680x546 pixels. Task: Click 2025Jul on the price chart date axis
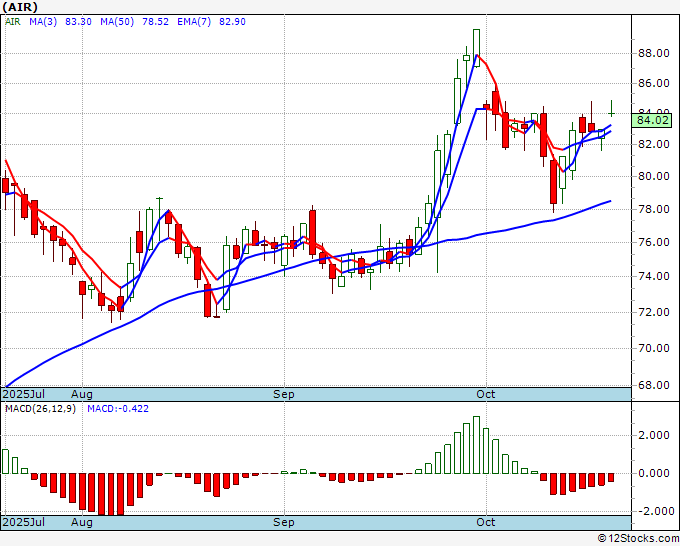pos(24,394)
